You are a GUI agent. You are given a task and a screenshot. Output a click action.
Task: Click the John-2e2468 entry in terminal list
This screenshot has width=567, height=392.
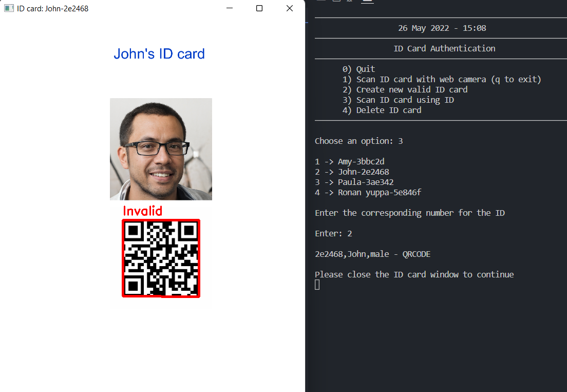[x=352, y=172]
